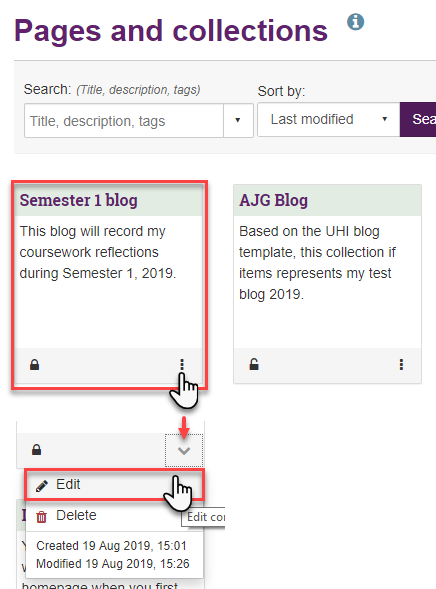The width and height of the screenshot is (436, 589).
Task: Open the three-dot menu on AJG Blog
Action: 401,364
